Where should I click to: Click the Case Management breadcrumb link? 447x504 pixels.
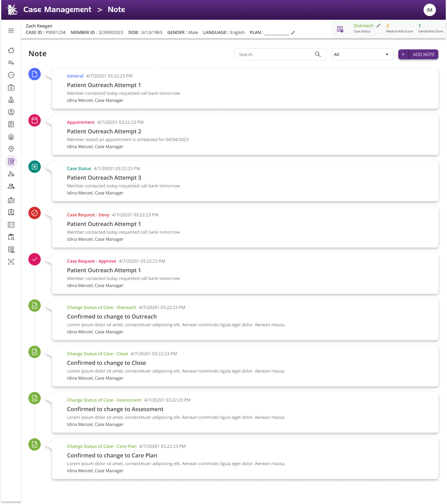coord(57,10)
